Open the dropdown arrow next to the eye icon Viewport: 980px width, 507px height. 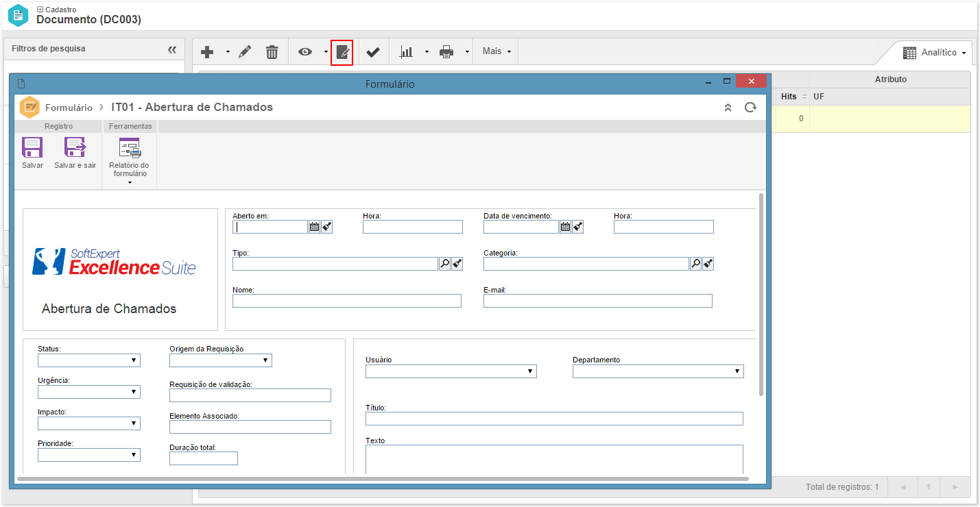tap(325, 52)
